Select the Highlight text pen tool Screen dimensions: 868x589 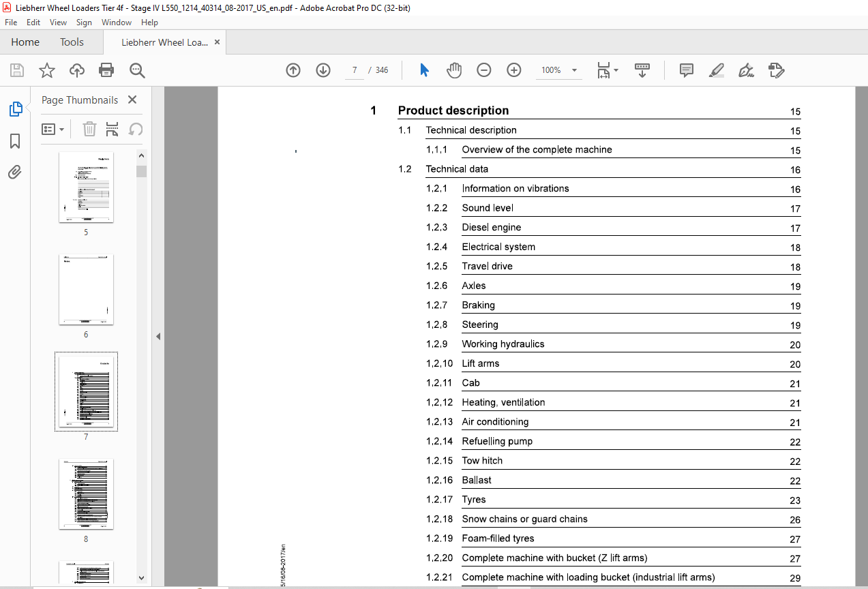click(716, 70)
